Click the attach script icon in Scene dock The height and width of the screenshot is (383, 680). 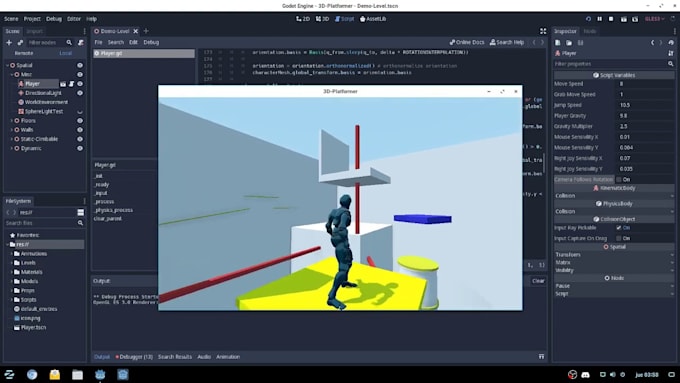[x=81, y=43]
